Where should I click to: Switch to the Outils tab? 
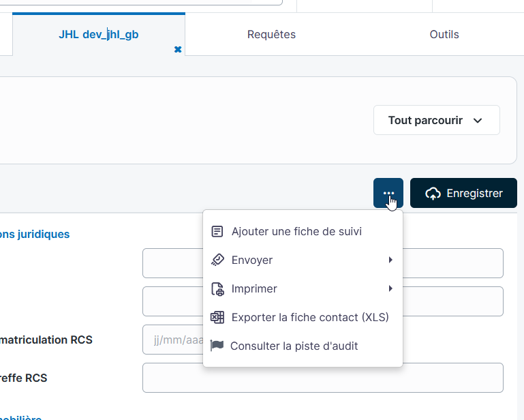pos(444,34)
